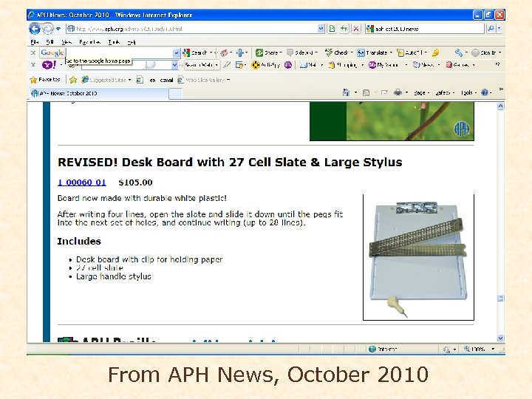Expand the Yahoo search box dropdown
The image size is (532, 399).
point(174,64)
